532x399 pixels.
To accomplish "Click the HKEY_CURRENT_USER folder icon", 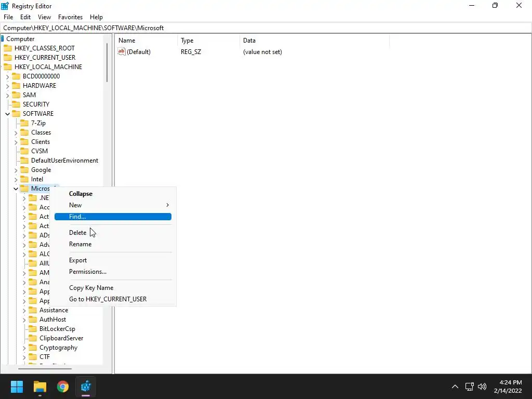I will click(x=8, y=57).
